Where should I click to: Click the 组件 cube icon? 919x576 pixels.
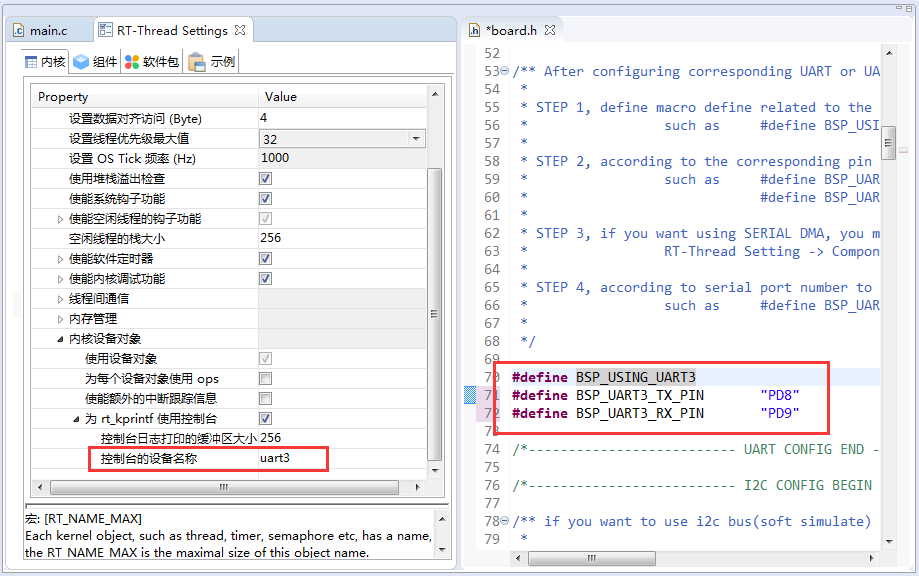coord(81,62)
